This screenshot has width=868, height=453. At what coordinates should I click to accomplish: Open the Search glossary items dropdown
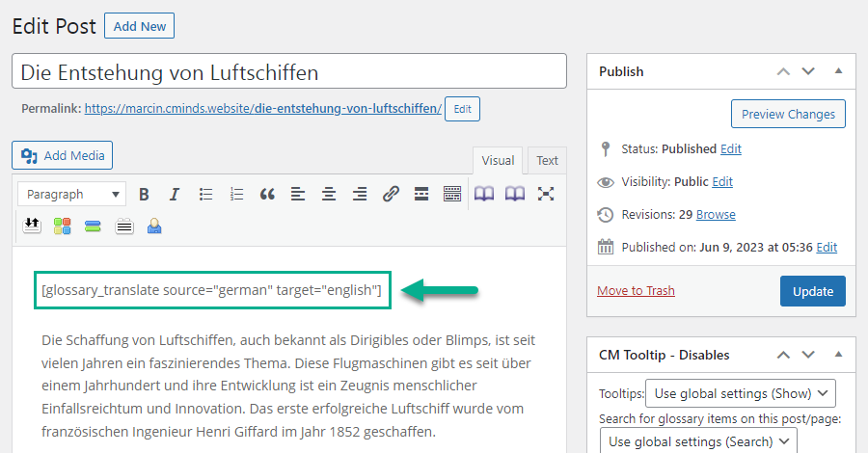(698, 440)
